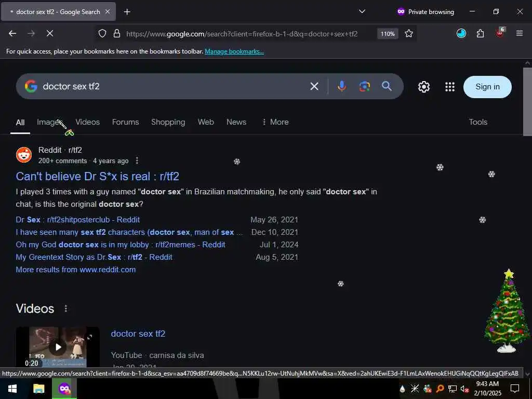532x399 pixels.
Task: Expand the list all tabs dropdown
Action: tap(362, 11)
